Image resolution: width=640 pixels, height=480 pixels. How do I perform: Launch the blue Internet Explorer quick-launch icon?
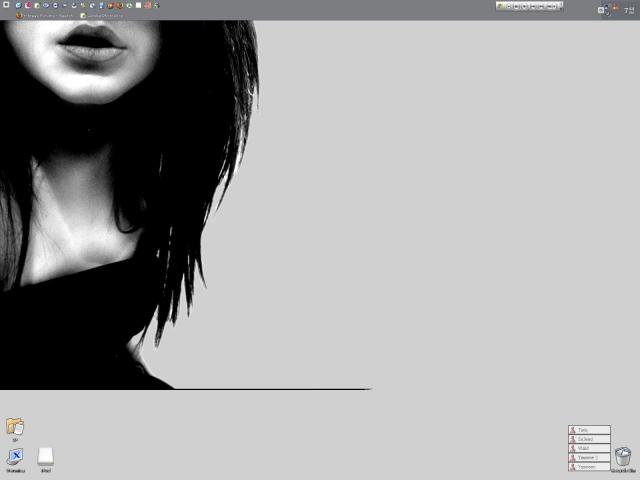point(19,5)
